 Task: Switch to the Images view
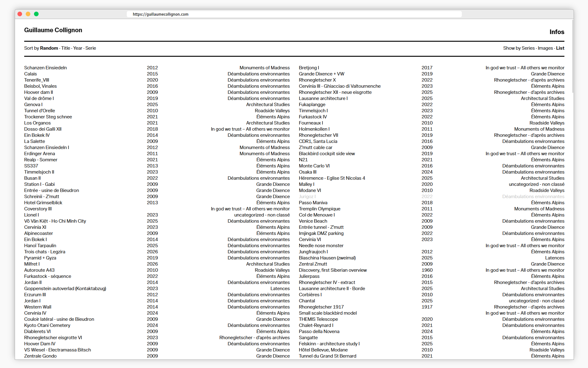tap(545, 48)
